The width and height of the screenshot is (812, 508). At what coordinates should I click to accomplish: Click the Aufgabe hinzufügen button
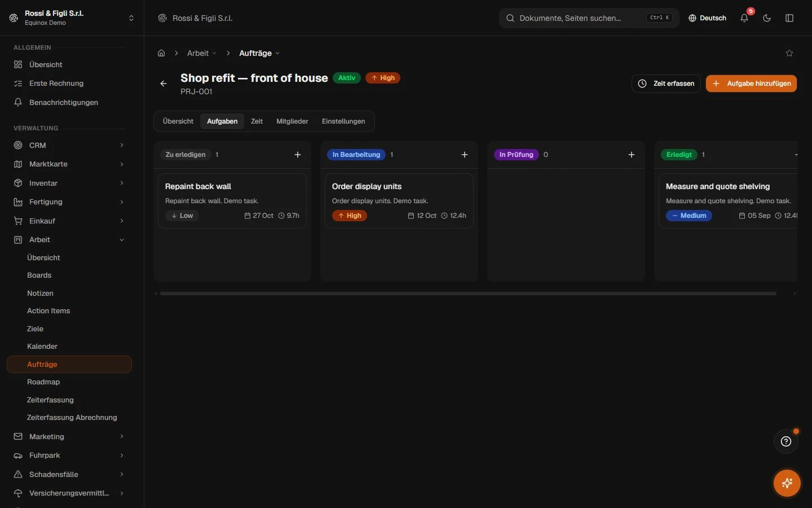pos(751,84)
